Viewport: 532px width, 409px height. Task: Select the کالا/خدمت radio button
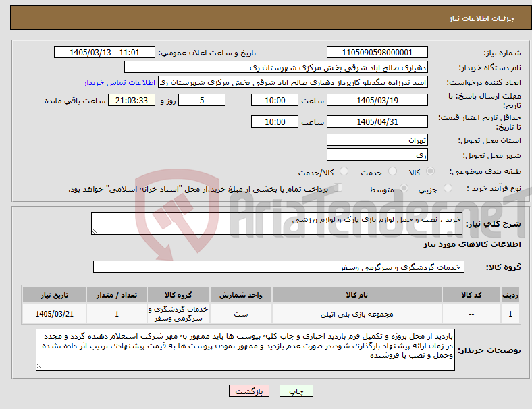pos(344,171)
